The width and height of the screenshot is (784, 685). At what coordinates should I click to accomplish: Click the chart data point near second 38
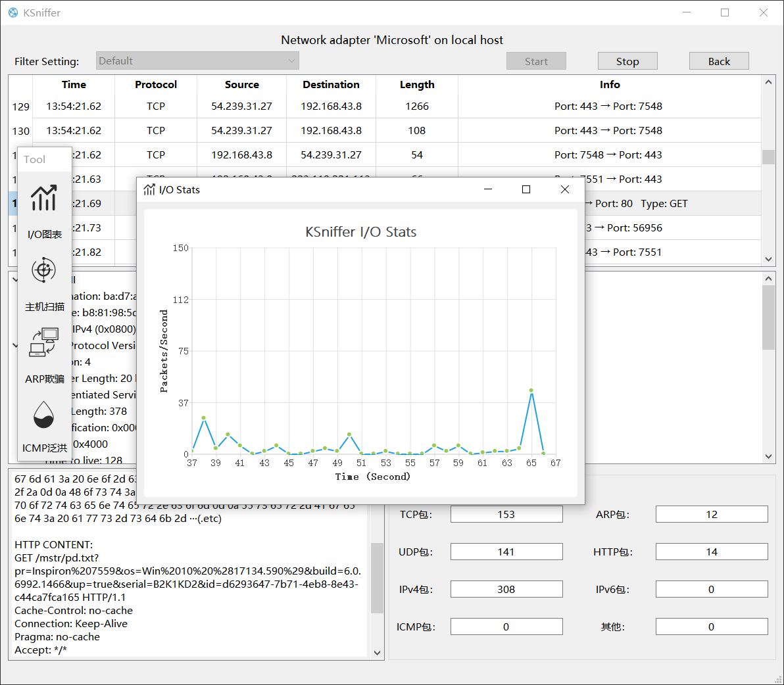coord(203,417)
